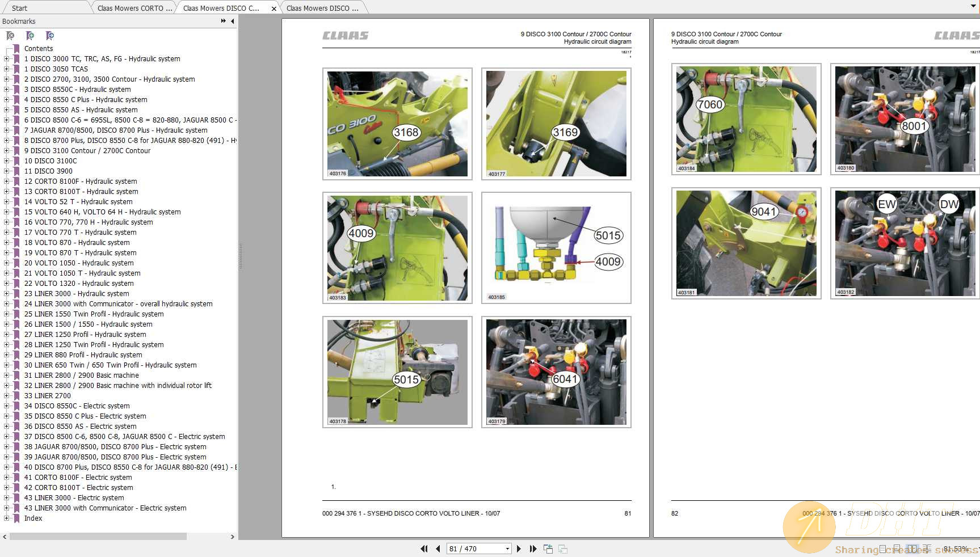Screen dimensions: 980x557
Task: Open 42 CORTO 8100T Electric system
Action: point(79,488)
